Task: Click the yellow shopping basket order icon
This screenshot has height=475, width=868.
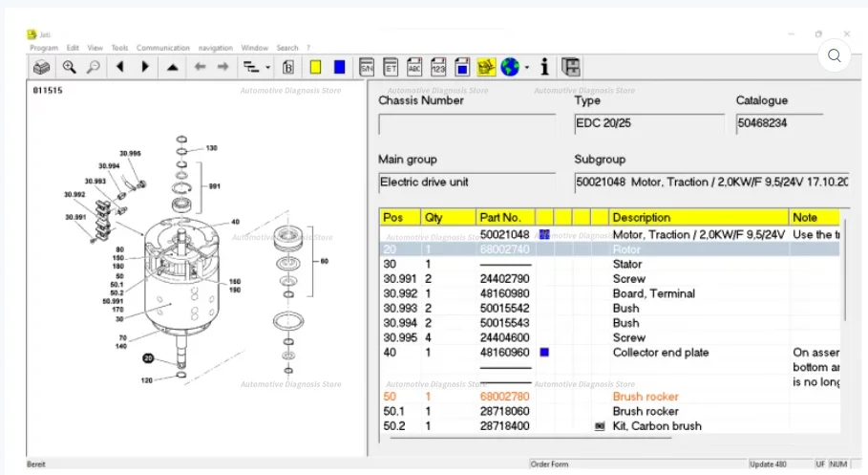Action: point(486,67)
